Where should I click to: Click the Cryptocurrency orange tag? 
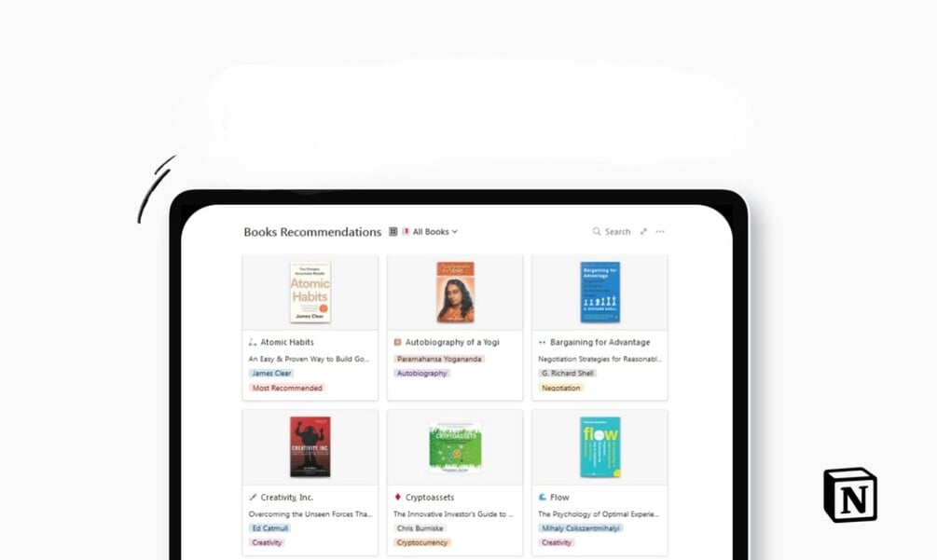(x=422, y=542)
